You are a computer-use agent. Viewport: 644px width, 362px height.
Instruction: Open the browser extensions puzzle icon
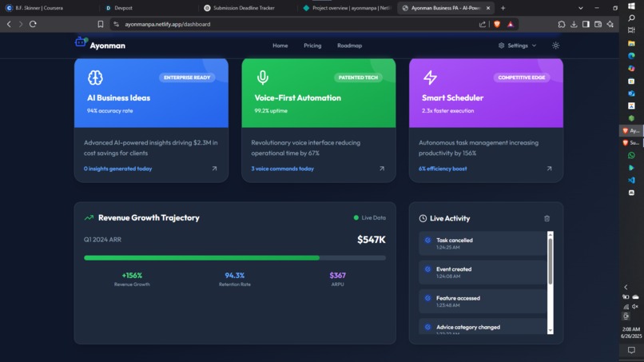[562, 24]
